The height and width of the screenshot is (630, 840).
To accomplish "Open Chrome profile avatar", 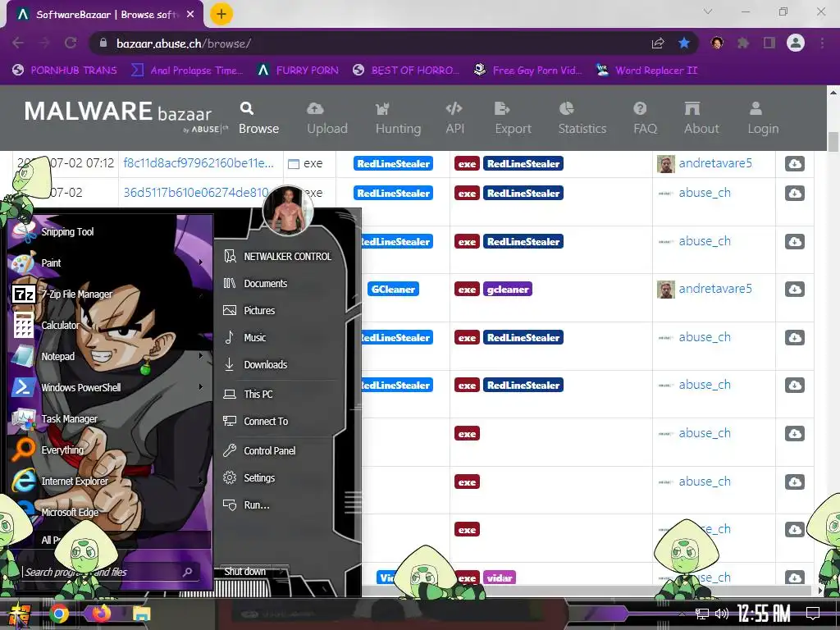I will pyautogui.click(x=796, y=43).
